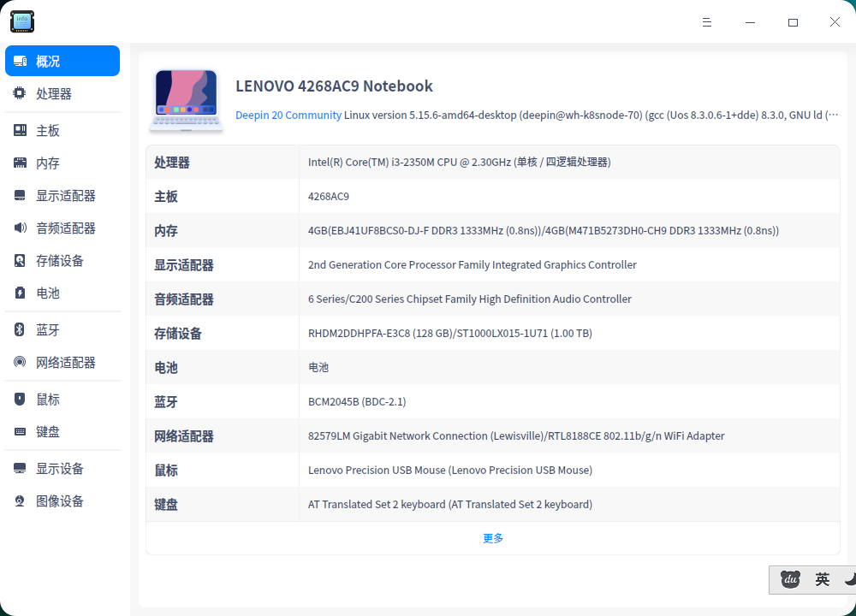Image resolution: width=856 pixels, height=616 pixels.
Task: Click the Deepin 20 Community link
Action: [x=288, y=115]
